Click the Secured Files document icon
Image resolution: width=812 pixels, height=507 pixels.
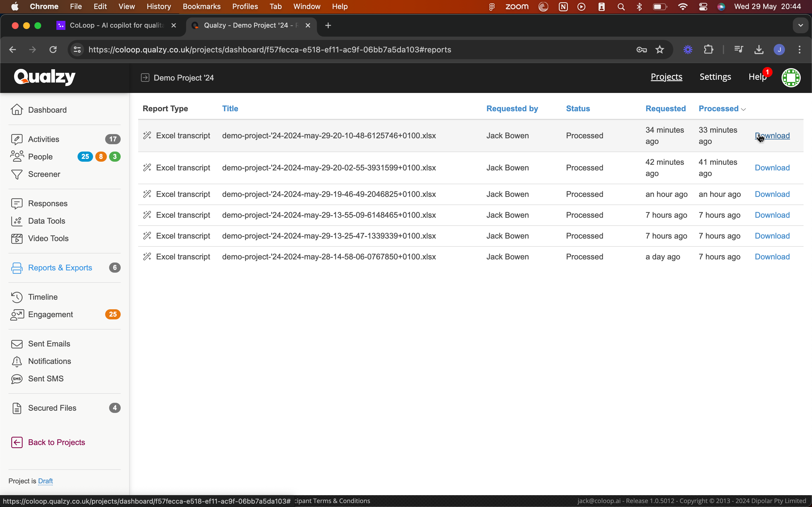tap(16, 408)
